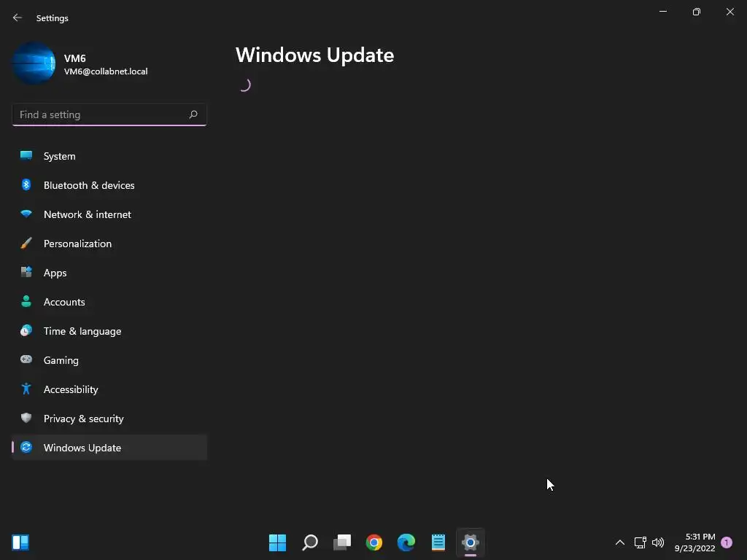Viewport: 747px width, 560px height.
Task: Click the Settings gear on the taskbar
Action: (471, 542)
